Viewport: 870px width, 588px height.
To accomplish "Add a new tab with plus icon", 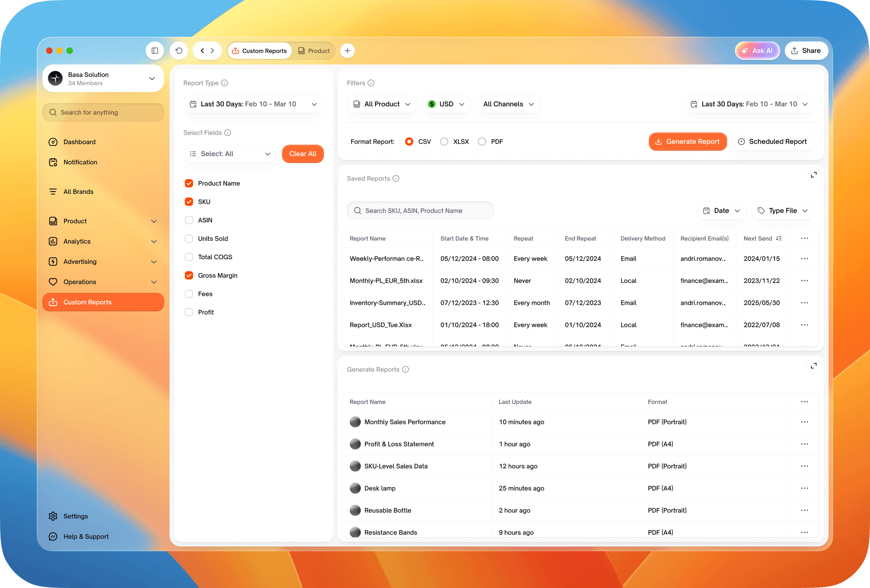I will 347,51.
